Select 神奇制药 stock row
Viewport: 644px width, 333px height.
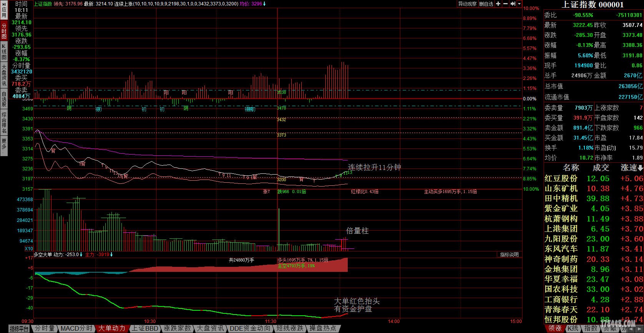pyautogui.click(x=594, y=259)
